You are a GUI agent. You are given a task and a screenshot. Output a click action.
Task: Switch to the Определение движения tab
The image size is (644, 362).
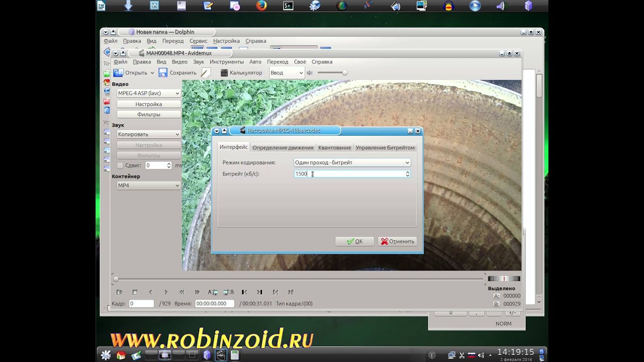pyautogui.click(x=283, y=148)
